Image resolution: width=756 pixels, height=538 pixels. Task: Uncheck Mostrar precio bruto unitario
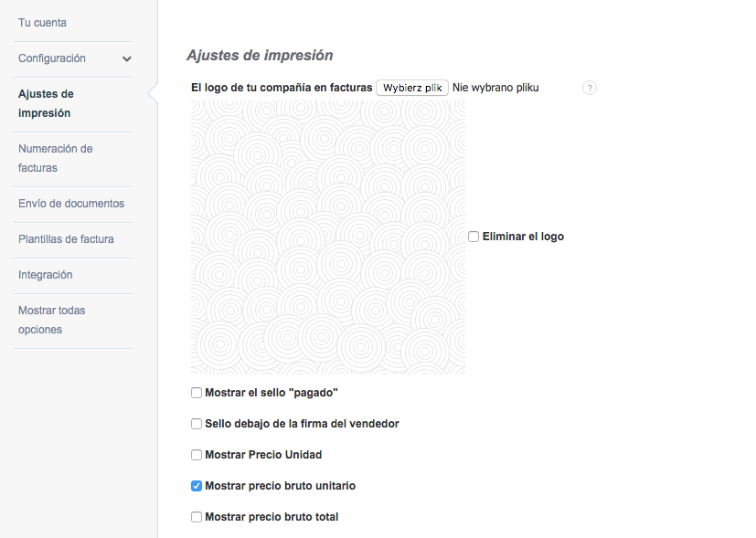196,485
